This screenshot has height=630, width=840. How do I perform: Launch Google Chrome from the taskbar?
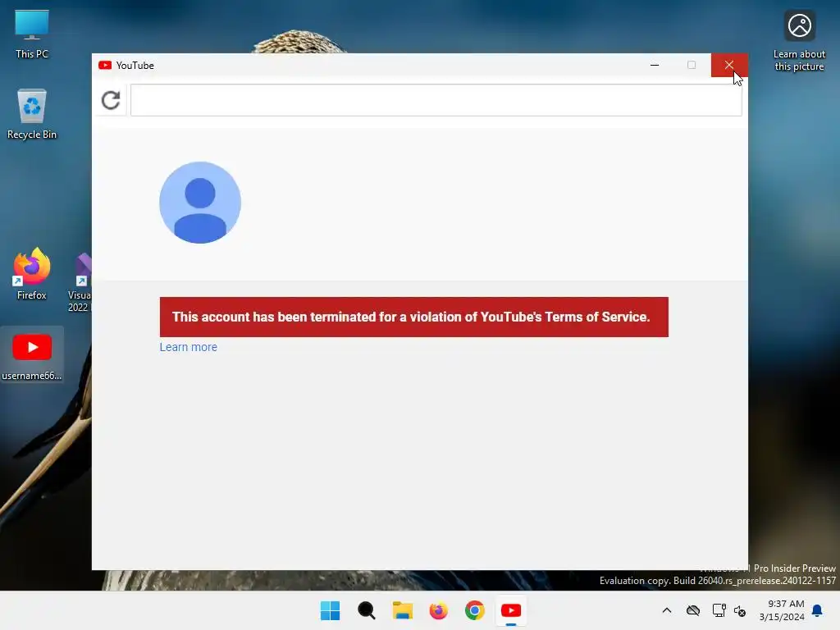[x=475, y=610]
